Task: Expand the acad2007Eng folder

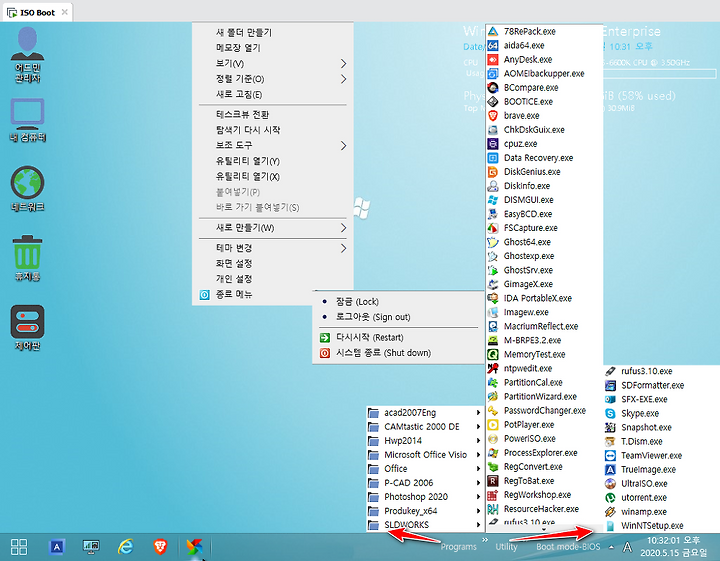Action: click(425, 413)
